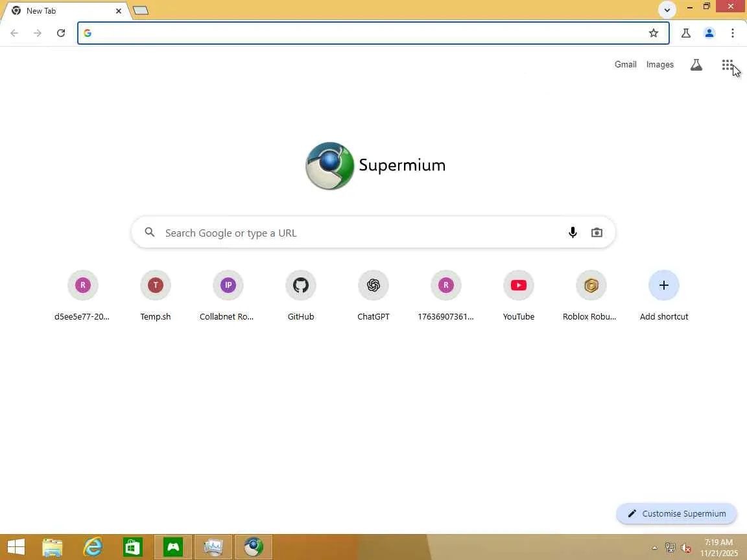Open the 17636907361... shortcut
The image size is (747, 560).
tap(446, 296)
